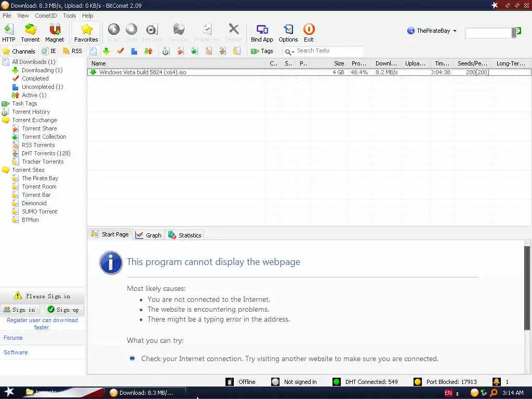Viewport: 532px width, 399px height.
Task: Open a Torrent file via toolbar
Action: [x=30, y=33]
